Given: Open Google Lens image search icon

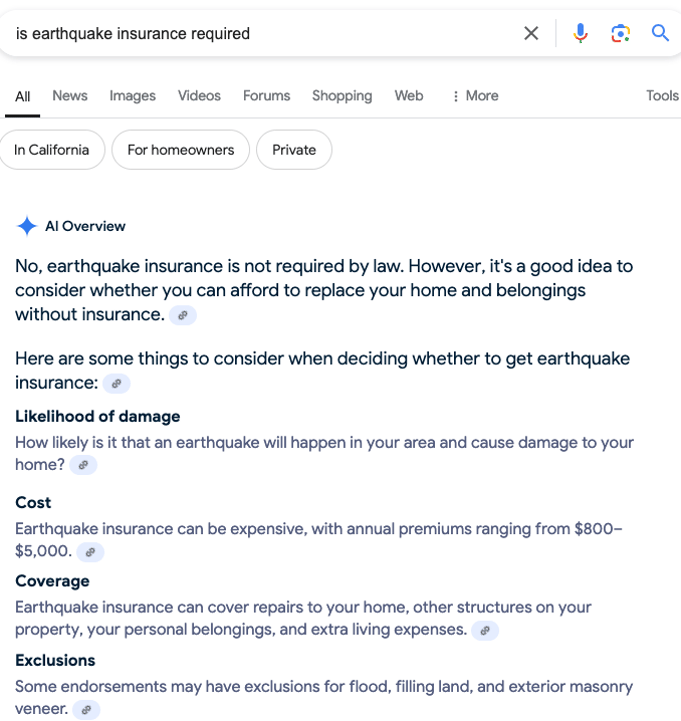Looking at the screenshot, I should [620, 33].
